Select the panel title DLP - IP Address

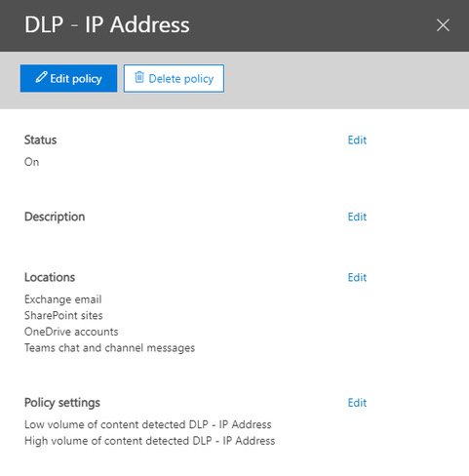107,24
